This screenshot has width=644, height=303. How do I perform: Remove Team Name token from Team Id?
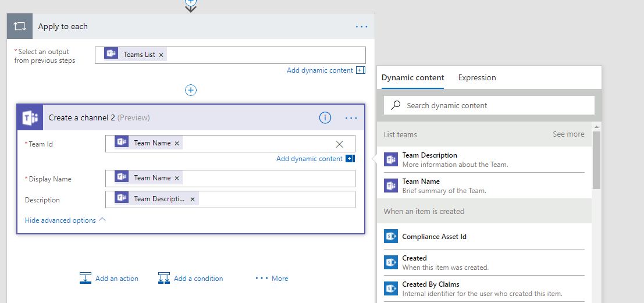(177, 143)
